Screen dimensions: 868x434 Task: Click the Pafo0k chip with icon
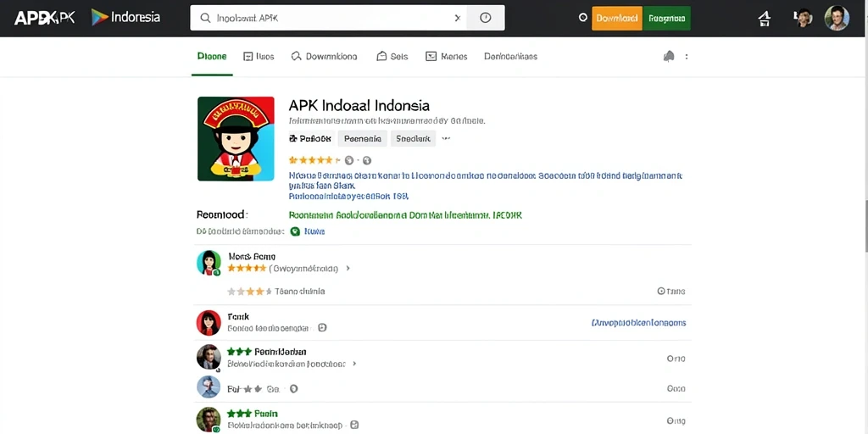[x=310, y=139]
